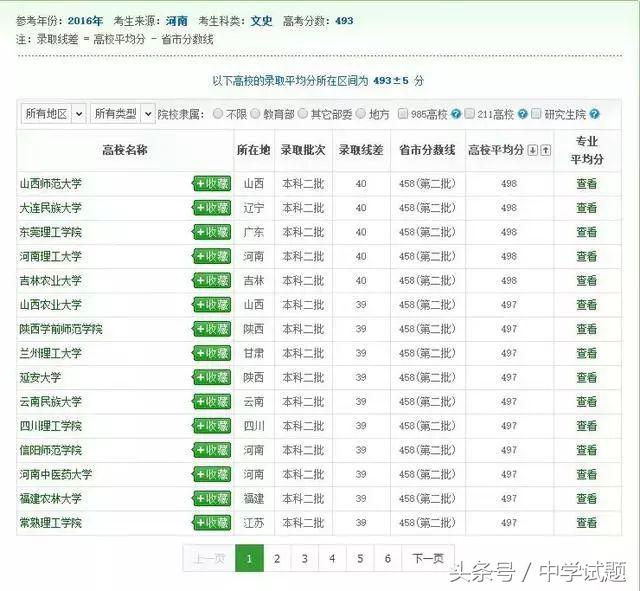640x591 pixels.
Task: Add 云南民族大学 to favorites
Action: [x=212, y=402]
